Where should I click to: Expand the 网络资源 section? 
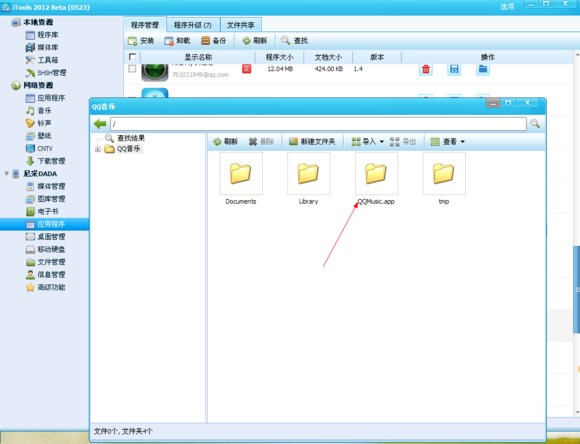[32, 85]
